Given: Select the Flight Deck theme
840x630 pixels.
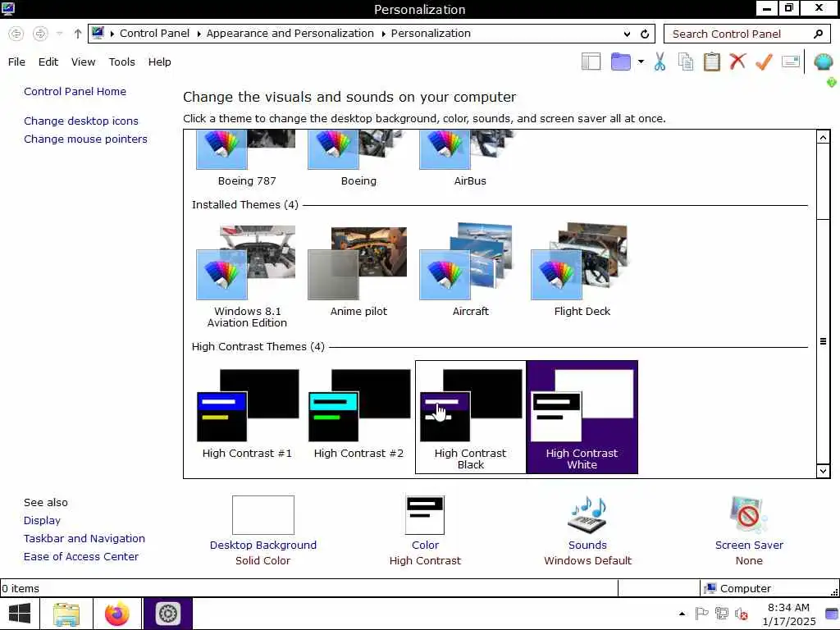Looking at the screenshot, I should point(582,271).
